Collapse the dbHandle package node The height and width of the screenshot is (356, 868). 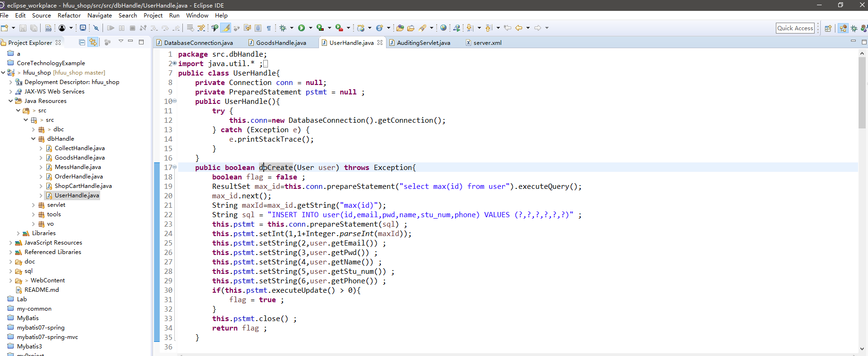click(34, 139)
